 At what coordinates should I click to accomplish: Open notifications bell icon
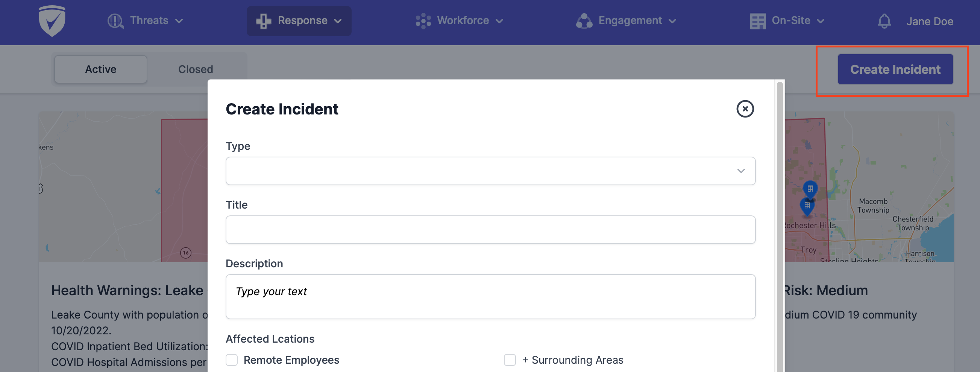tap(884, 21)
